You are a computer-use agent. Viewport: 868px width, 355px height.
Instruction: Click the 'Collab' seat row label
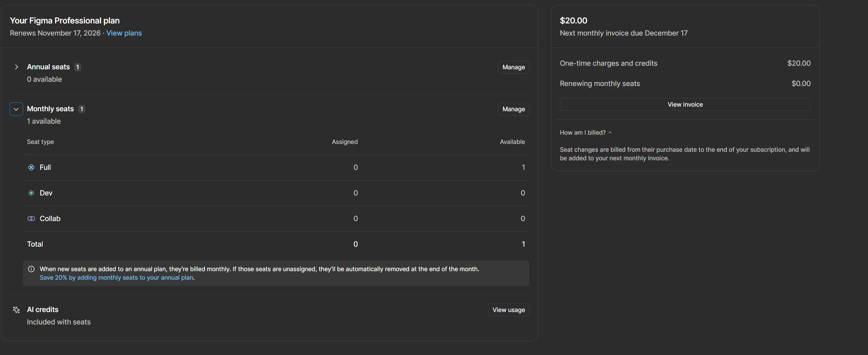50,219
